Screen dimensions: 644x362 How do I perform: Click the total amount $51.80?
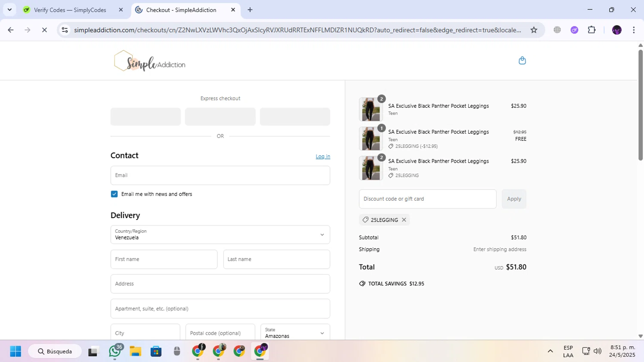(516, 267)
